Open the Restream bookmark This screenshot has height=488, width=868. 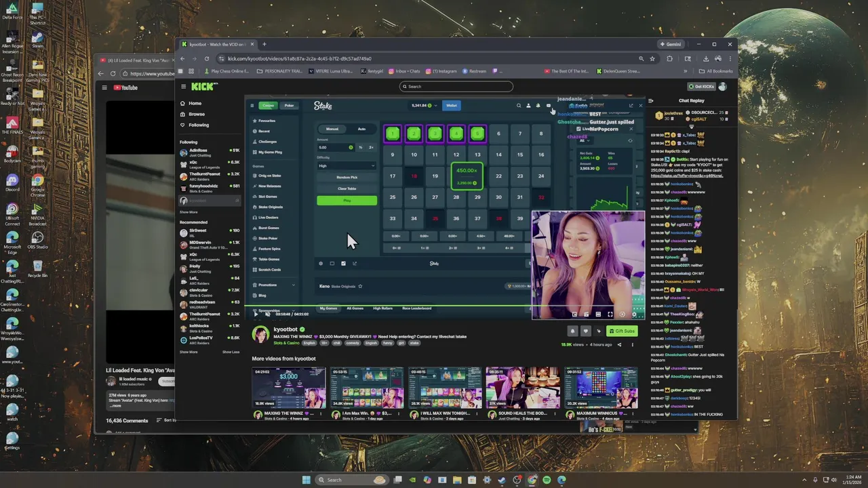pyautogui.click(x=475, y=71)
